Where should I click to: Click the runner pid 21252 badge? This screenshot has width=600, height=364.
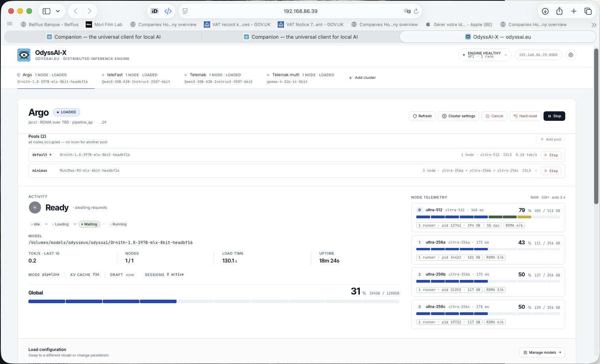pos(449,290)
